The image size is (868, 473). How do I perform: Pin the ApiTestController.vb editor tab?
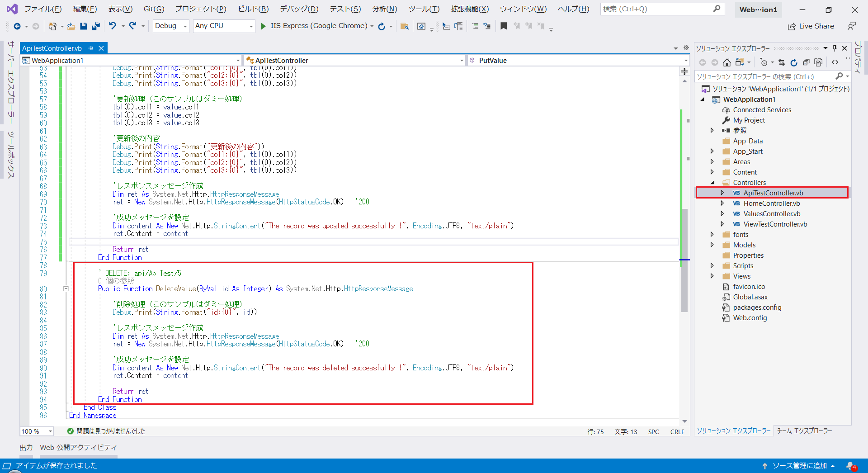pyautogui.click(x=90, y=48)
